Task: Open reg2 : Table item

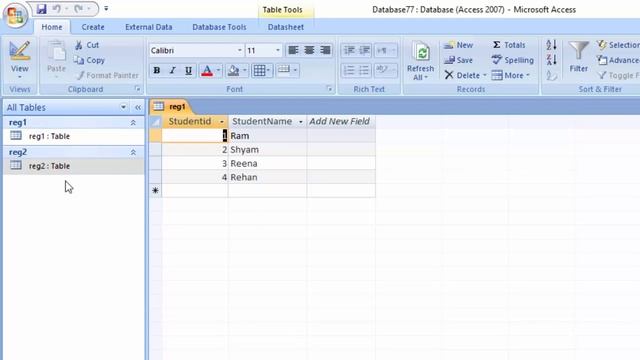Action: pos(73,166)
